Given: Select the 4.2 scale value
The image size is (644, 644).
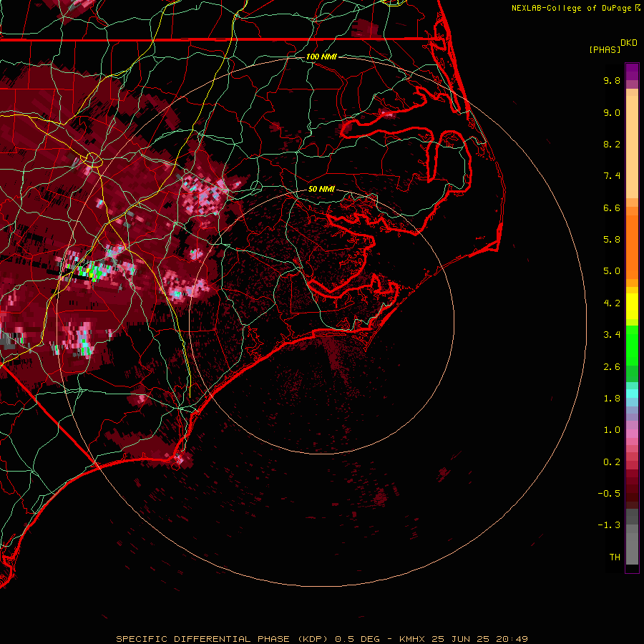Looking at the screenshot, I should coord(612,303).
